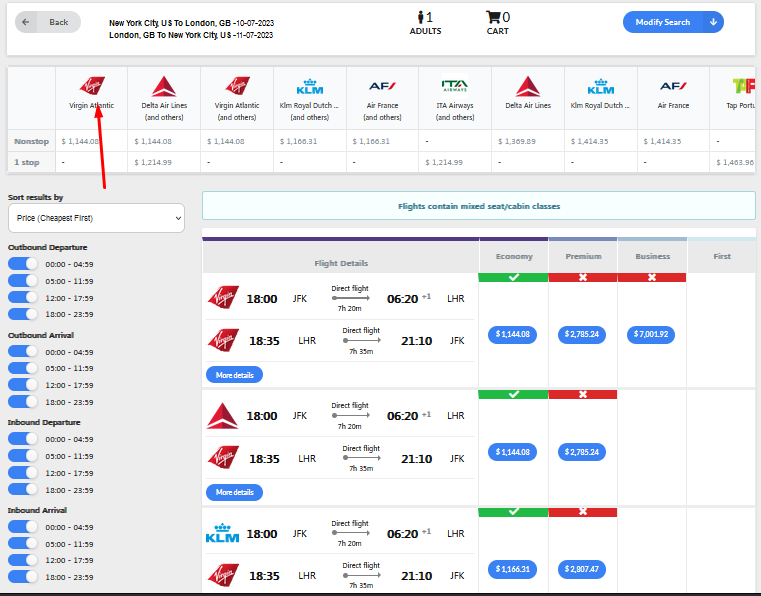
Task: Select KLM Royal Dutch (and others) logo
Action: tap(310, 86)
